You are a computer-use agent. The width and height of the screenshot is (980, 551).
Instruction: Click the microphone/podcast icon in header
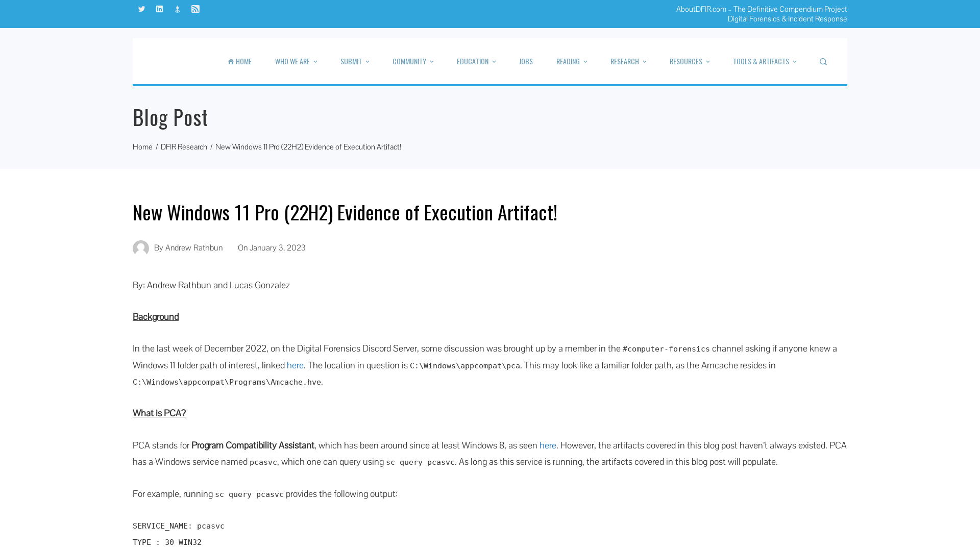(177, 9)
